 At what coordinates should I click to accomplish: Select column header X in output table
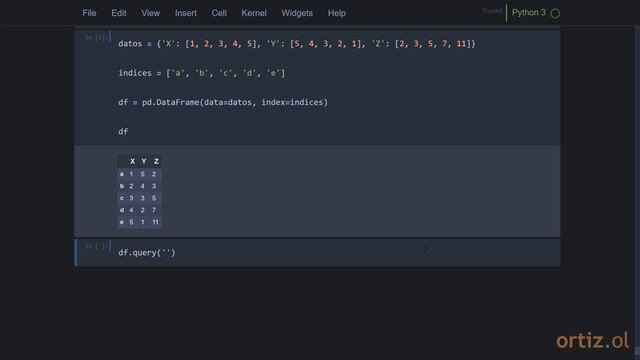(x=132, y=161)
